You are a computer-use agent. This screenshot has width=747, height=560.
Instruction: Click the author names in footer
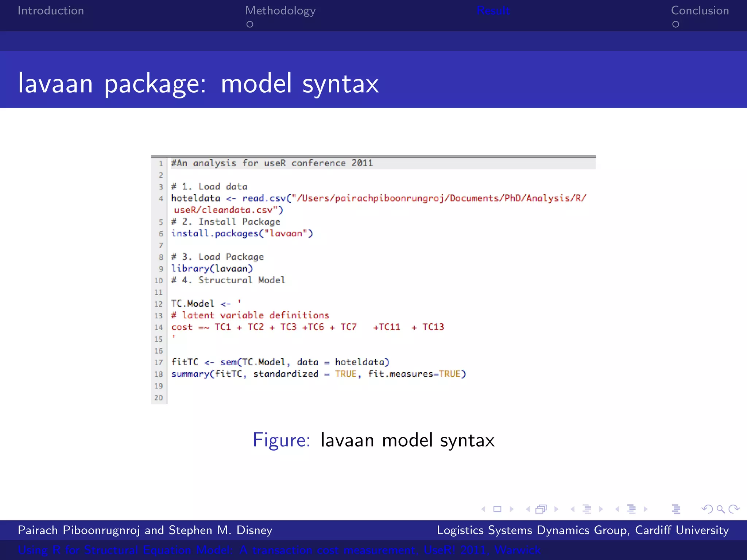click(145, 530)
